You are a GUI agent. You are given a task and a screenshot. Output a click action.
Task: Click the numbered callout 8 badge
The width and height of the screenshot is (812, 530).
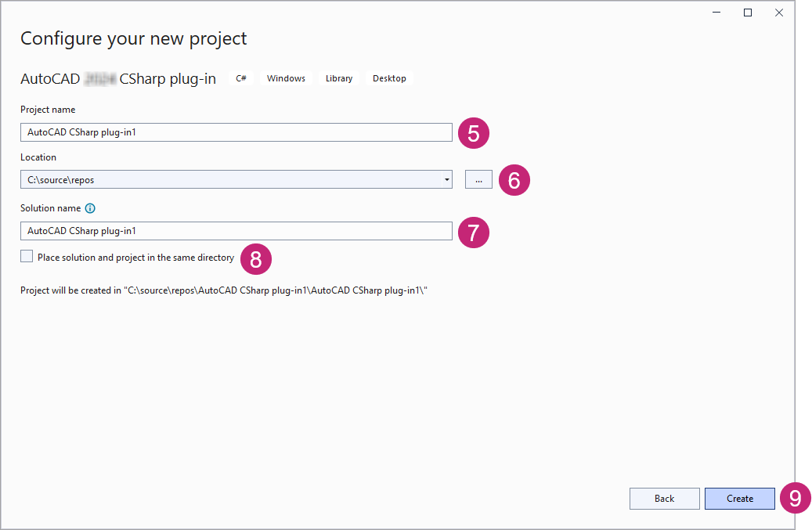255,258
